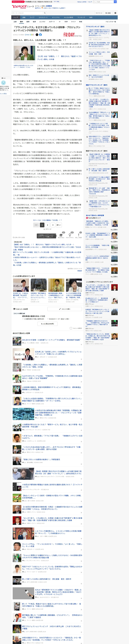Open the オリジナル navigation tab

[56, 17]
